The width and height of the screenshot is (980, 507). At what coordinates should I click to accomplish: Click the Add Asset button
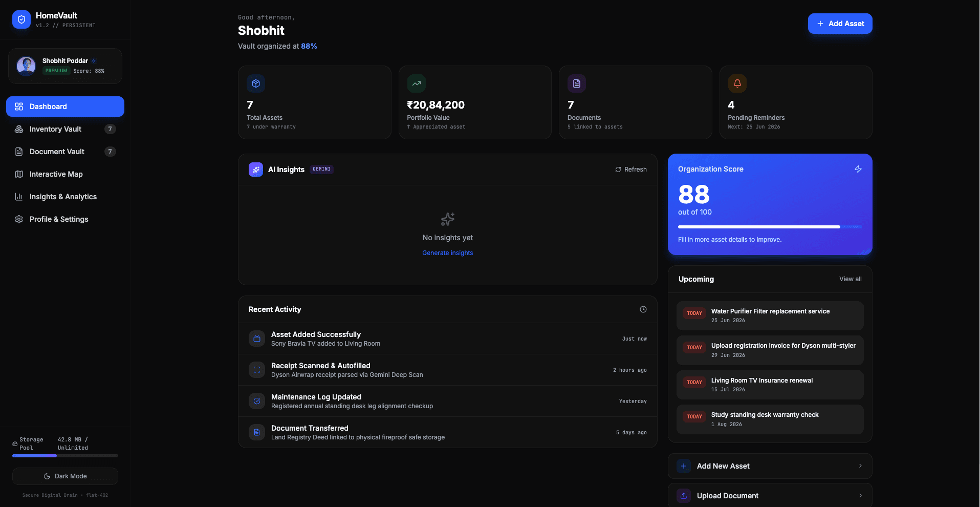840,24
